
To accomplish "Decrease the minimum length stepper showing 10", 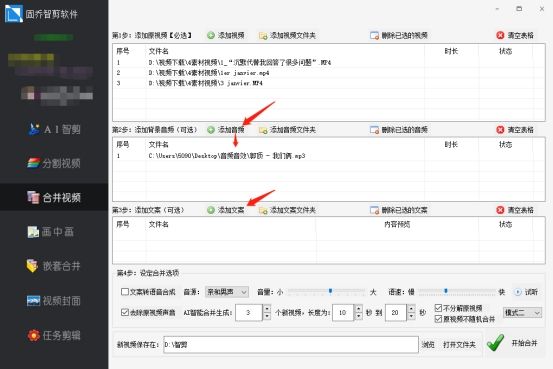I will 358,316.
